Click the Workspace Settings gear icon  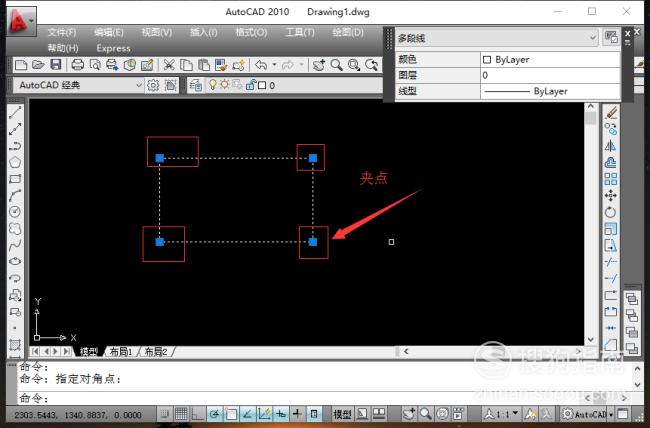153,85
